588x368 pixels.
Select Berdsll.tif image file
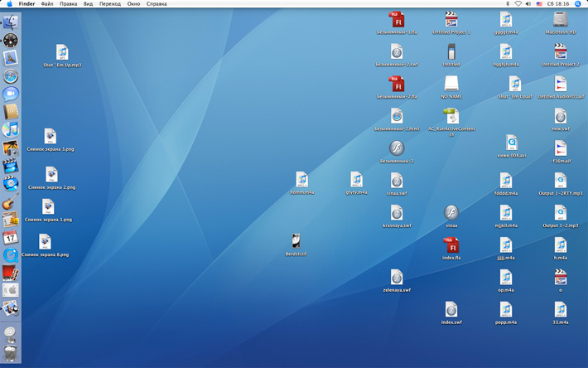296,241
